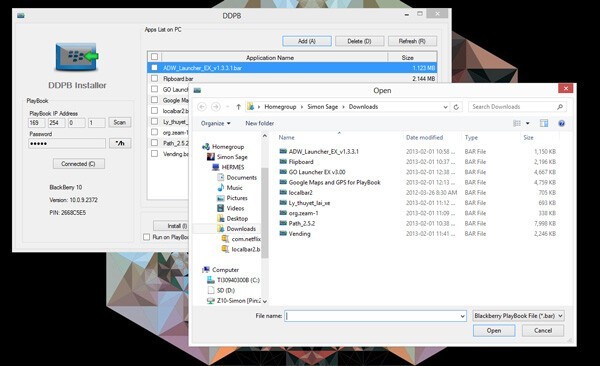Sort files by the Type column

471,137
